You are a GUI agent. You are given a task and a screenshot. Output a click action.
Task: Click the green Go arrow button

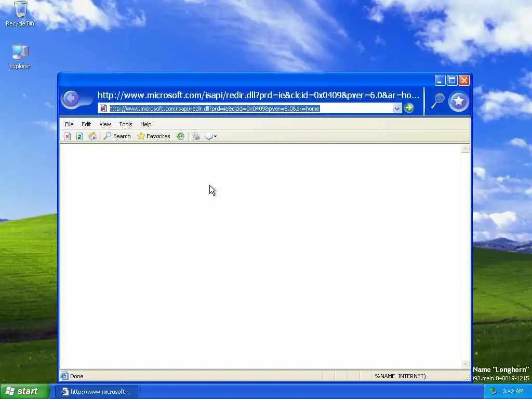tap(409, 108)
